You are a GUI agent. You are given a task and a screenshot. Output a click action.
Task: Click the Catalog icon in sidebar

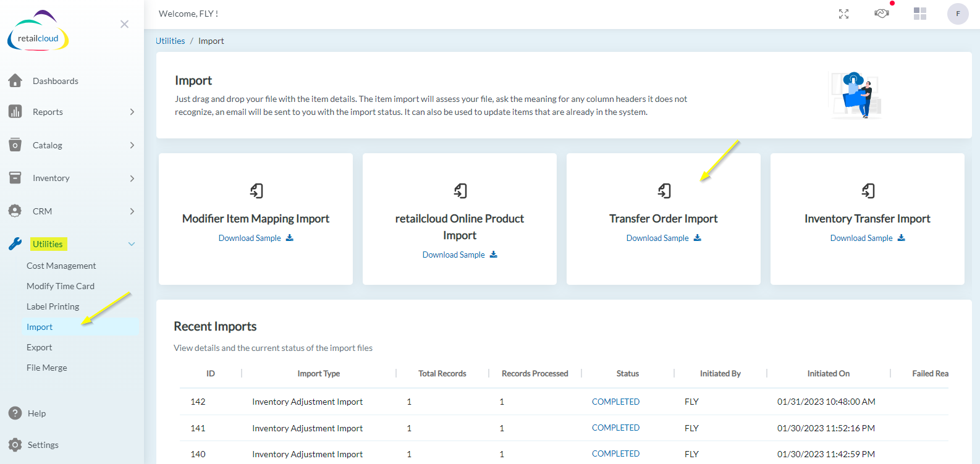tap(15, 145)
